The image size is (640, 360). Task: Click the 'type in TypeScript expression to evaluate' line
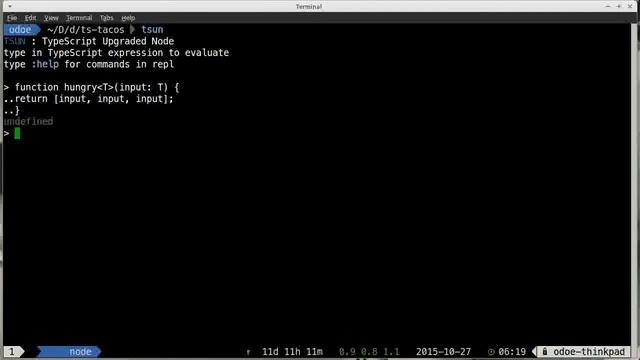point(116,53)
